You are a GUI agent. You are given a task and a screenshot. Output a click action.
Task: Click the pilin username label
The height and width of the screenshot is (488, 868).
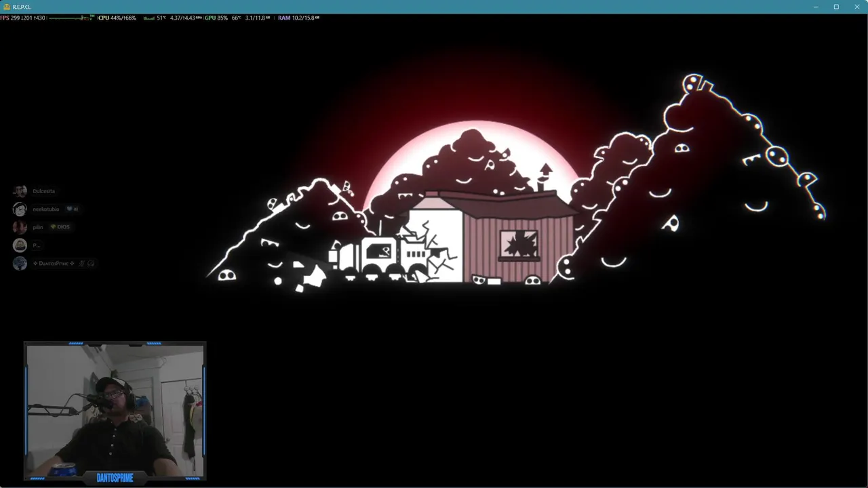coord(38,227)
